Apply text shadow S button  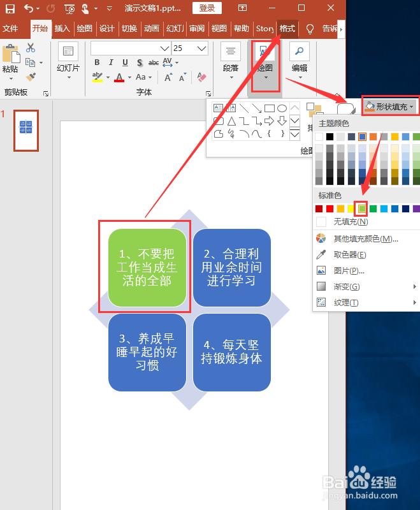pyautogui.click(x=140, y=62)
